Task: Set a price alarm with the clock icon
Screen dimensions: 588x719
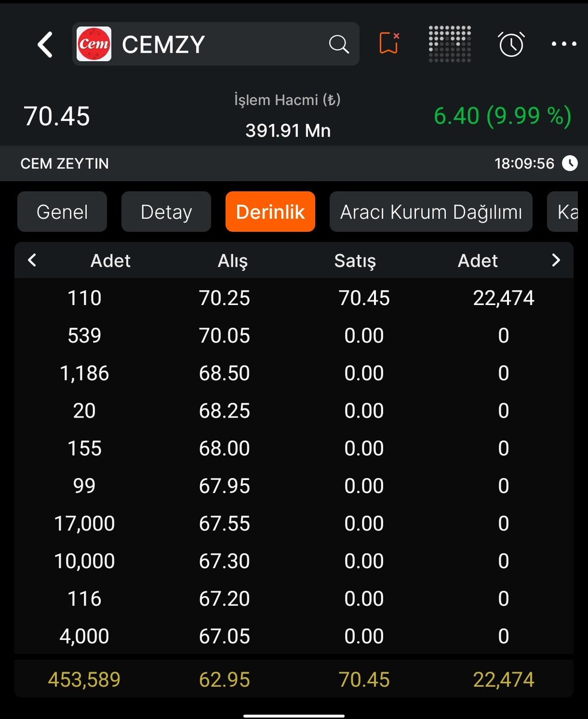Action: 511,44
